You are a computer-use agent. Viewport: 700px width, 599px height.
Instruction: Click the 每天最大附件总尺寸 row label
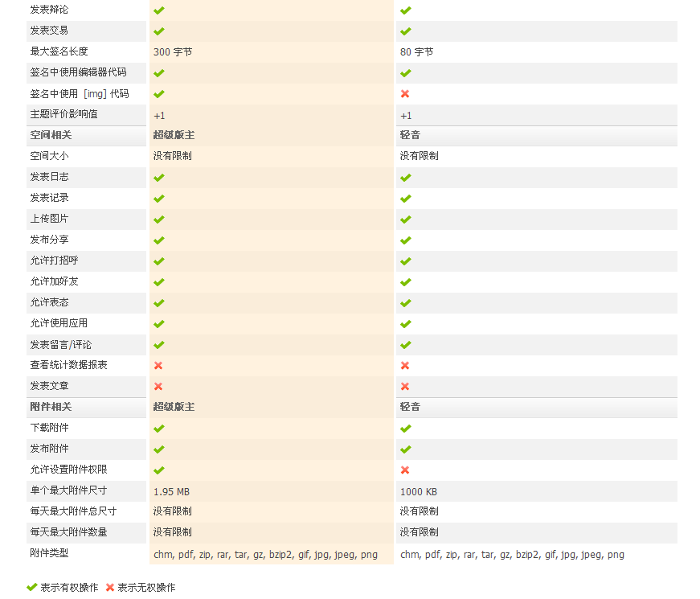[x=73, y=511]
